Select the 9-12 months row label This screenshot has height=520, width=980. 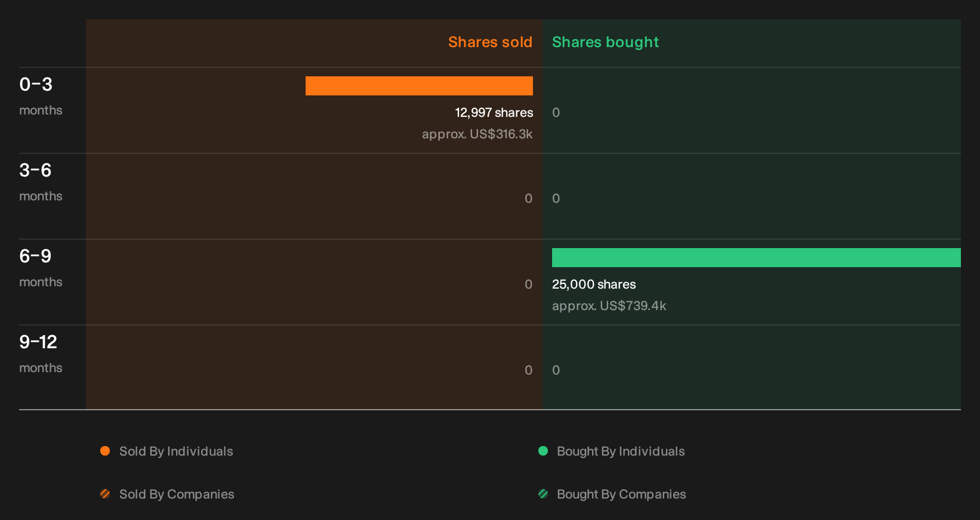pyautogui.click(x=41, y=354)
